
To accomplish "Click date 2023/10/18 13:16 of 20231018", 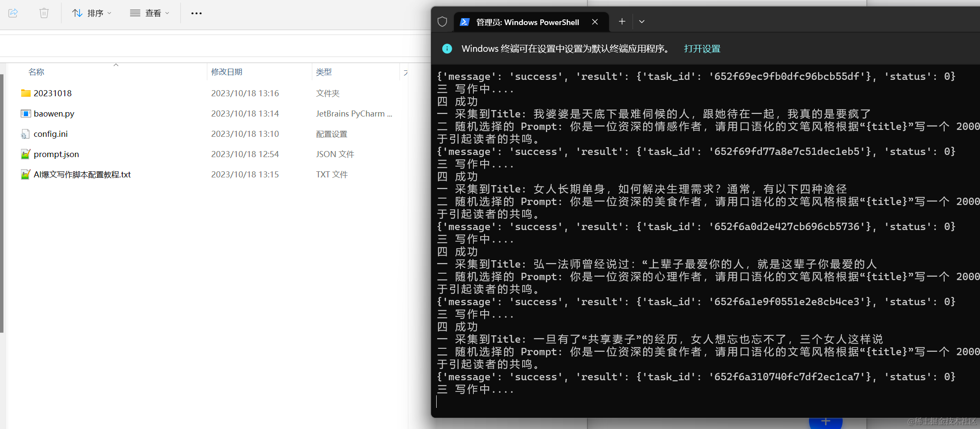I will coord(245,93).
